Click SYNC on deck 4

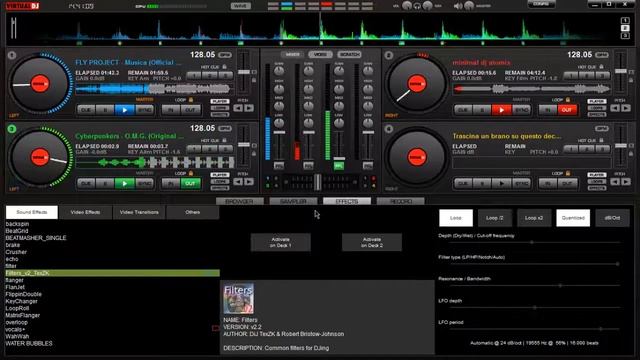[521, 184]
